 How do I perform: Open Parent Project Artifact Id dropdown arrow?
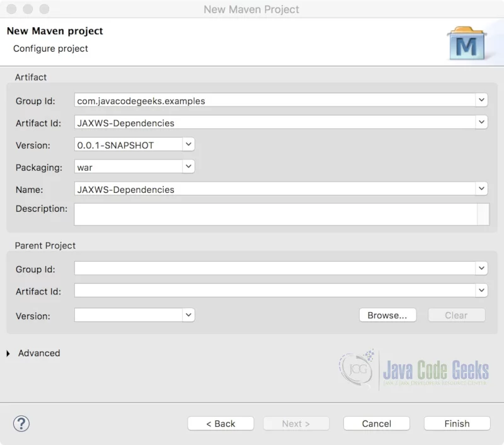pos(481,291)
